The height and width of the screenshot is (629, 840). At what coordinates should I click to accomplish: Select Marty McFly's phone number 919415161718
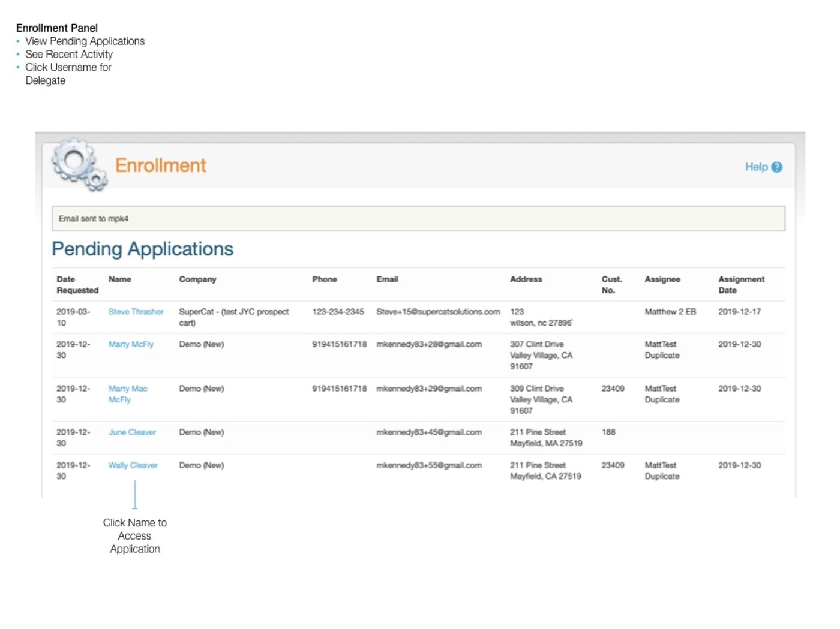coord(339,344)
